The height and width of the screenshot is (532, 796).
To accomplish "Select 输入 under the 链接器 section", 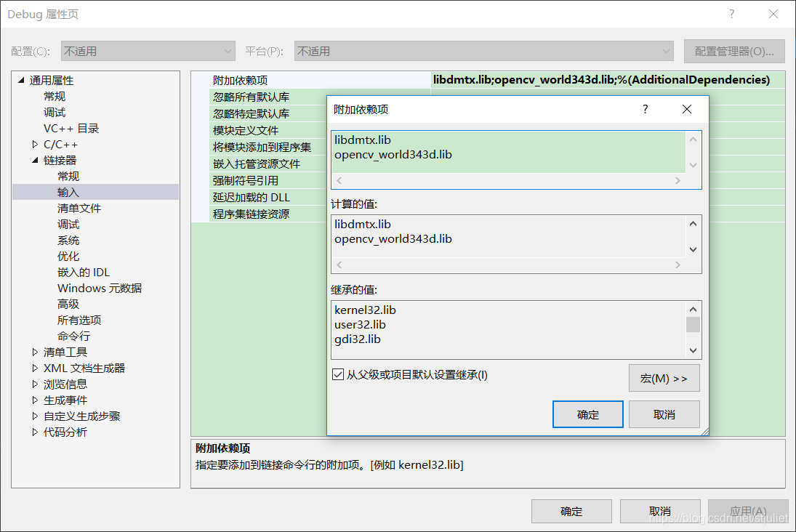I will click(x=68, y=192).
